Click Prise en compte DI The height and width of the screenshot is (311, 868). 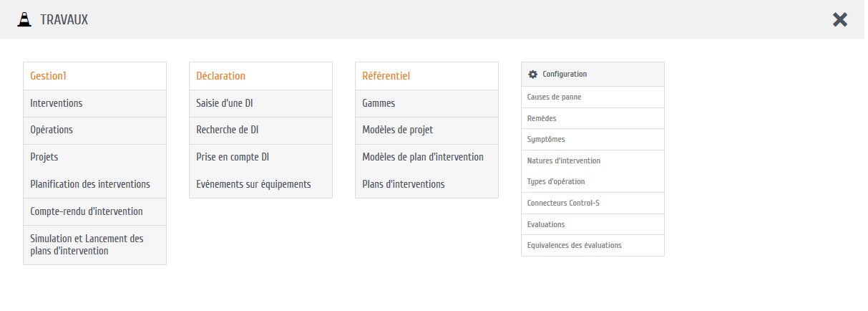click(233, 157)
